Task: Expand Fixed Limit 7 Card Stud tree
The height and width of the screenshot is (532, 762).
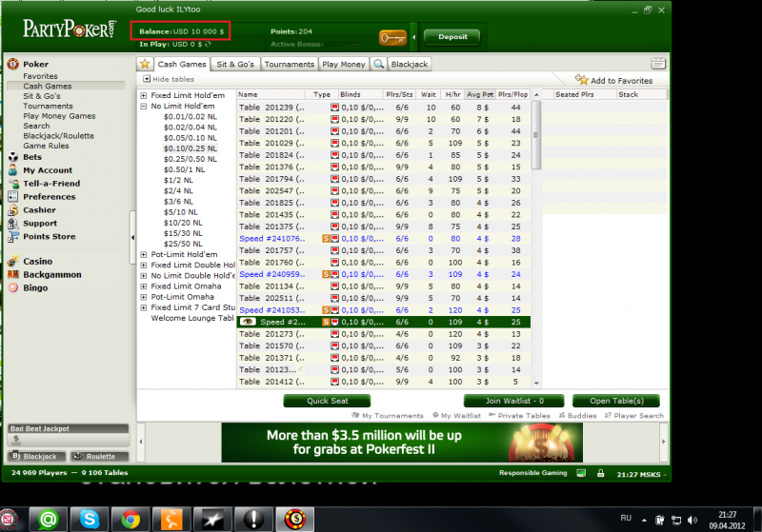Action: (144, 307)
